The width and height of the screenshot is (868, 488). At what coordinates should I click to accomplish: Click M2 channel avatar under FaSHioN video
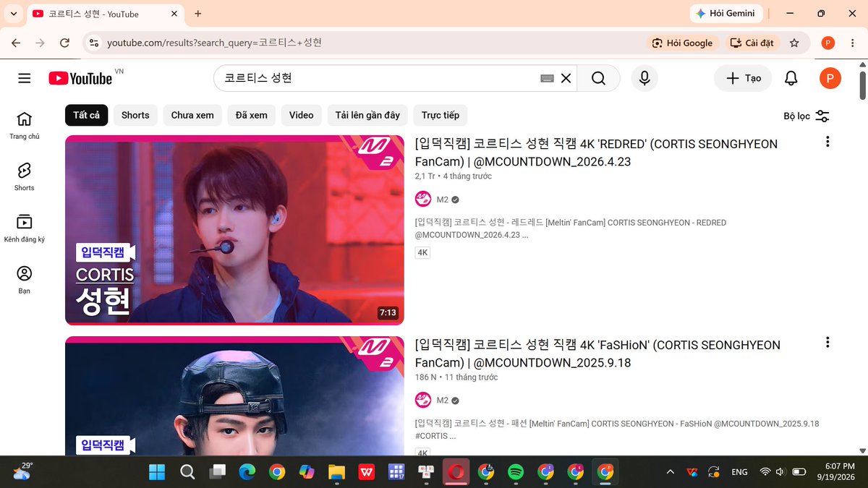click(423, 401)
